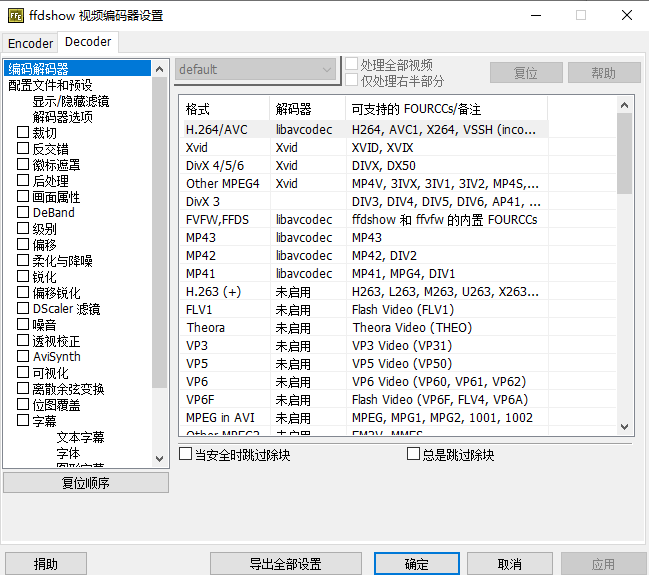649x575 pixels.
Task: Click codec list scroll up arrow
Action: click(x=625, y=105)
